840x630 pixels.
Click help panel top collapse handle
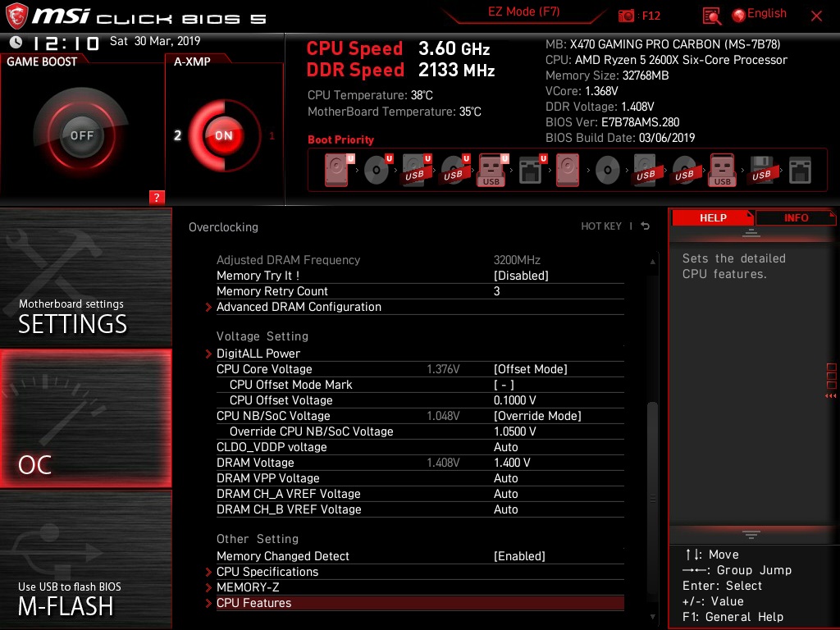pyautogui.click(x=751, y=232)
